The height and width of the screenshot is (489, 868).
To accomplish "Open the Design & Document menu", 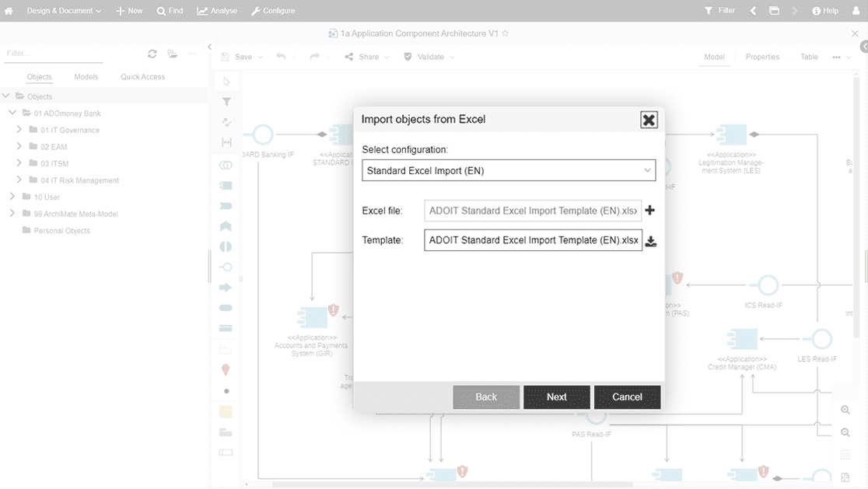I will (x=65, y=11).
